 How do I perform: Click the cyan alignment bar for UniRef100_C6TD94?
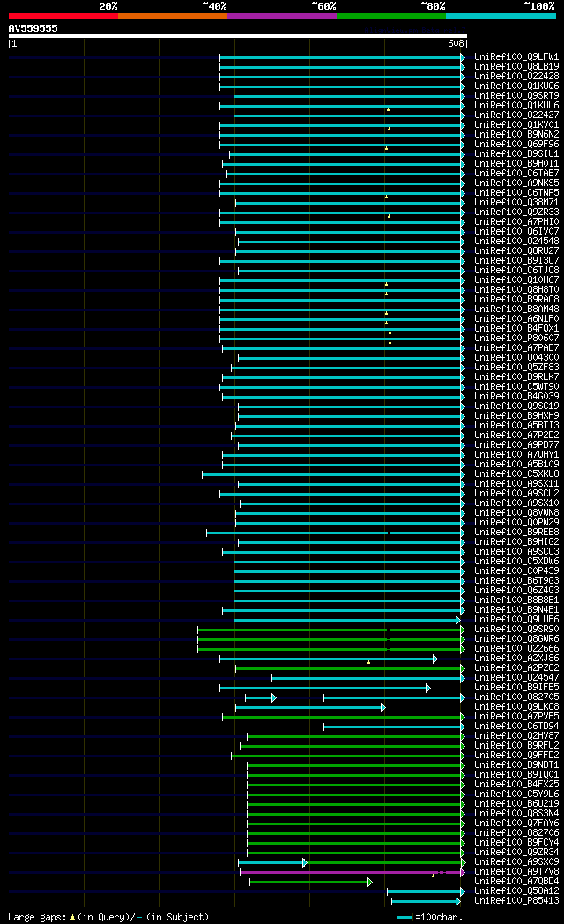(x=394, y=727)
